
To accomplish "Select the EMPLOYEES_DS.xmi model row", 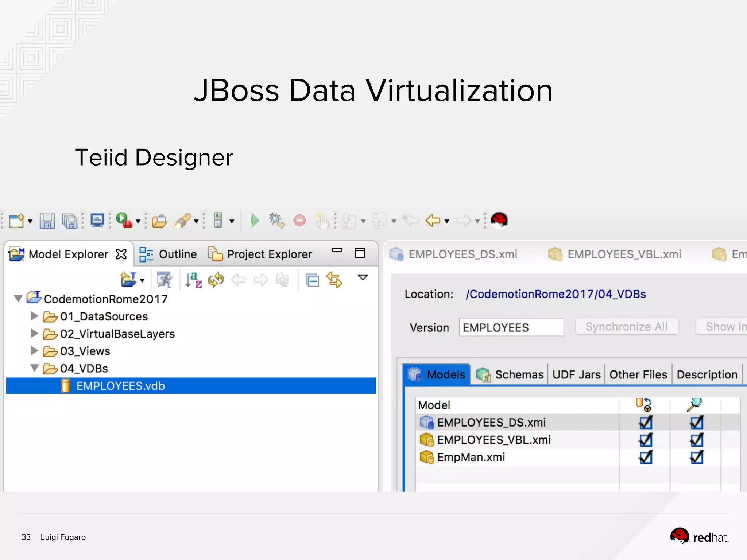I will tap(578, 422).
